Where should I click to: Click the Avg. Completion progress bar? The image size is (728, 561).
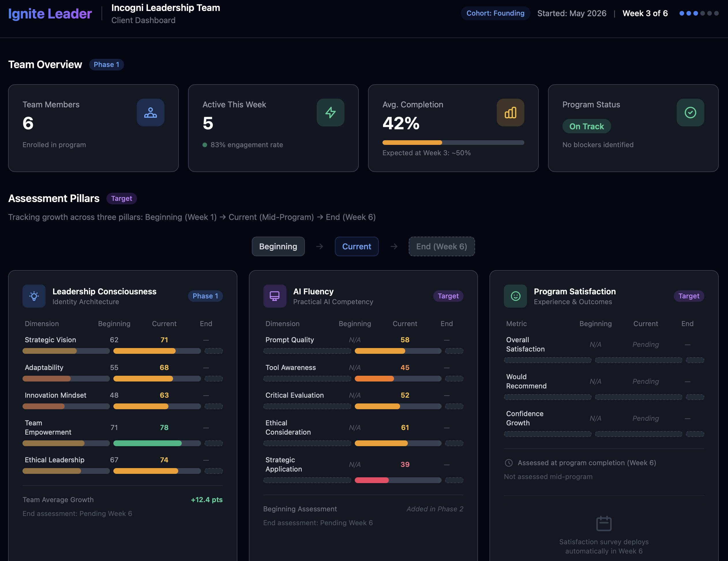tap(454, 143)
